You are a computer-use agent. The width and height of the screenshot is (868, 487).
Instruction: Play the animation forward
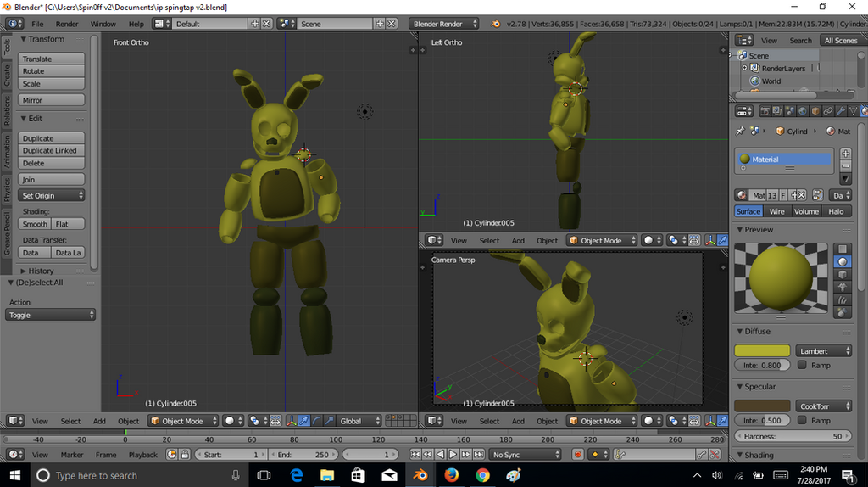(453, 454)
